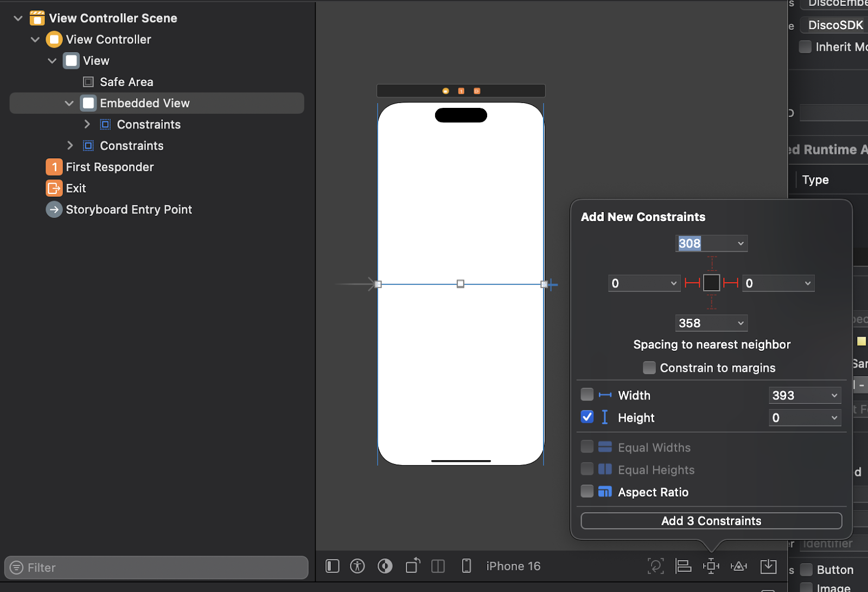This screenshot has height=592, width=868.
Task: Select the Embedded View outline row
Action: [x=157, y=103]
